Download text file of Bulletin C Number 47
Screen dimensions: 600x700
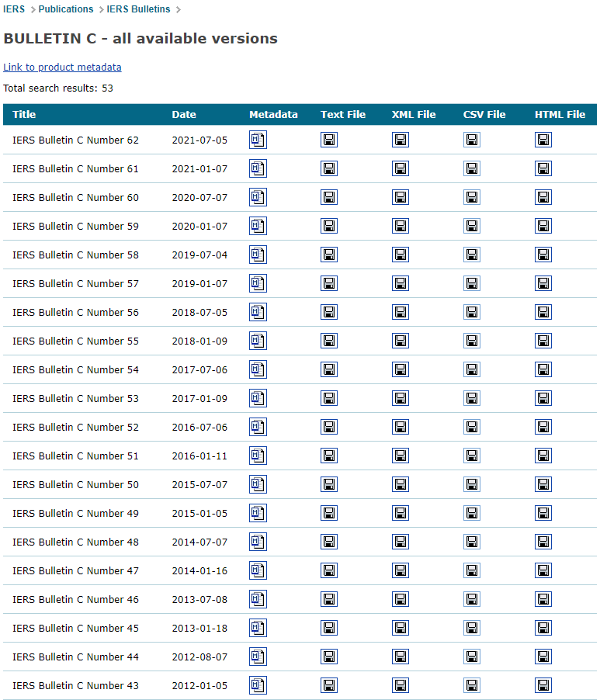coord(329,570)
